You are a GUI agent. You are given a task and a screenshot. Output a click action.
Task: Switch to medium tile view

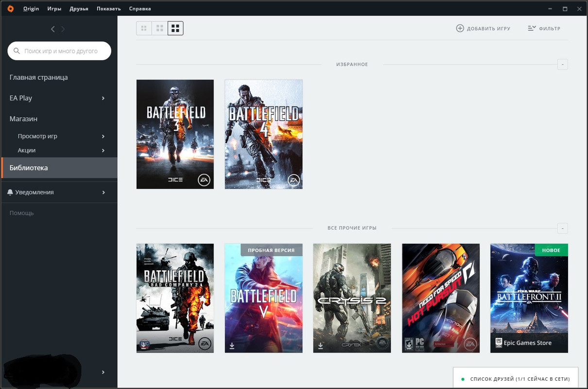pyautogui.click(x=159, y=28)
